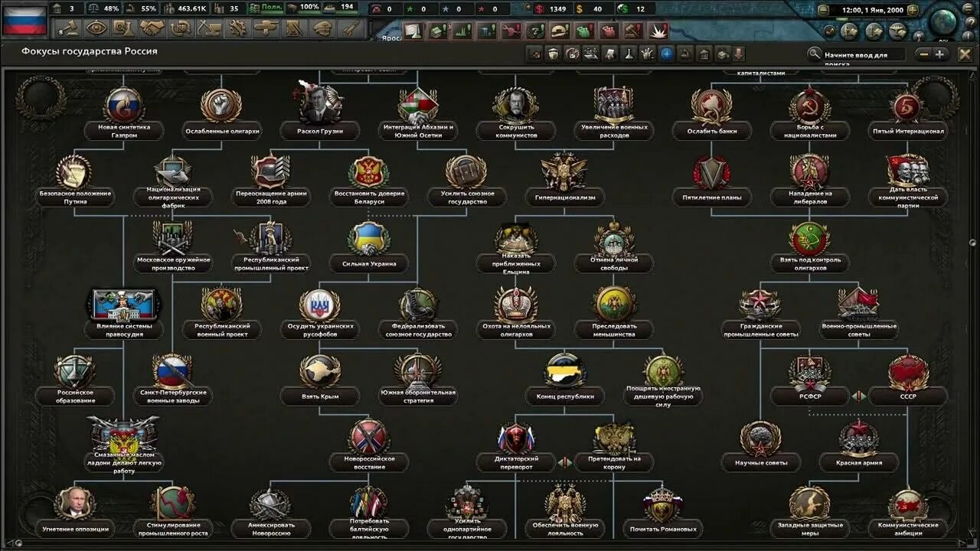Select the Сильная Украина focus icon
Screen dimensions: 980x551
[x=369, y=239]
